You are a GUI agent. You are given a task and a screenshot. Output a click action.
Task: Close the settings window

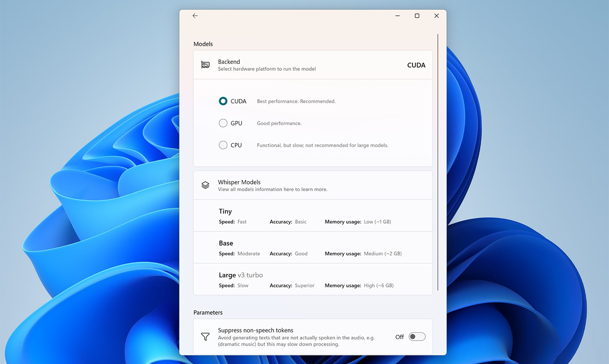[436, 16]
